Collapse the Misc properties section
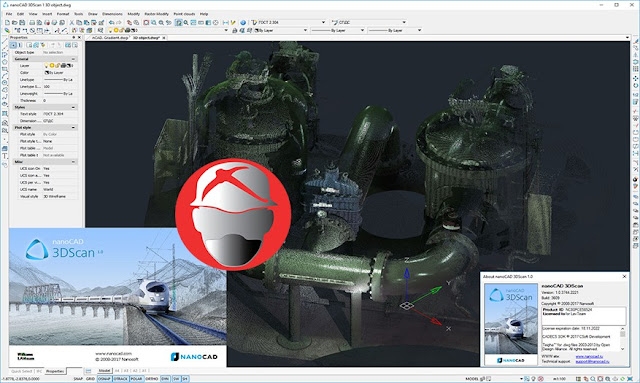This screenshot has width=640, height=383. coord(73,162)
